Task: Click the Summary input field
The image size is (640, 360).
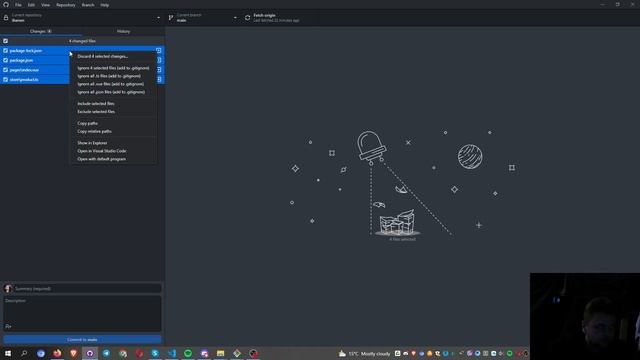Action: coord(87,289)
